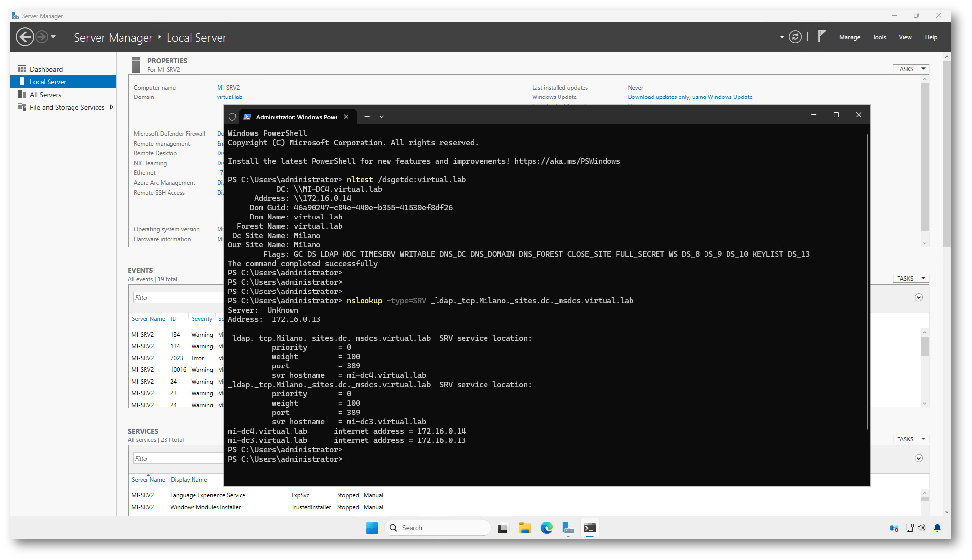Click the Services Filter input field
The image size is (972, 560).
point(178,459)
